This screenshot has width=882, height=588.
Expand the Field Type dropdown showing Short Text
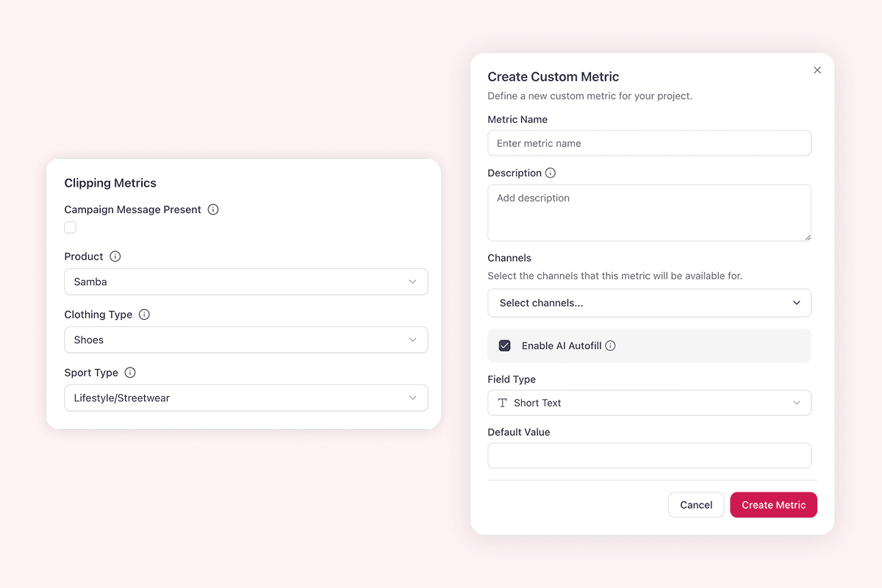[649, 403]
